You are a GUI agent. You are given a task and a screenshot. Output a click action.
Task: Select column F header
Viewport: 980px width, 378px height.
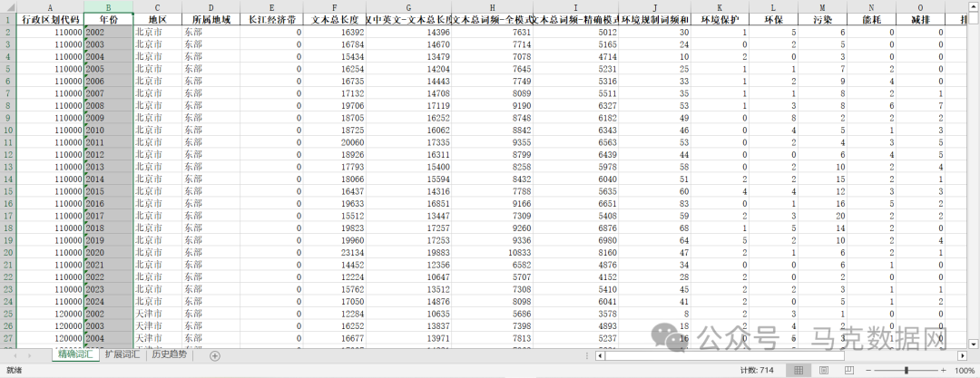point(334,7)
